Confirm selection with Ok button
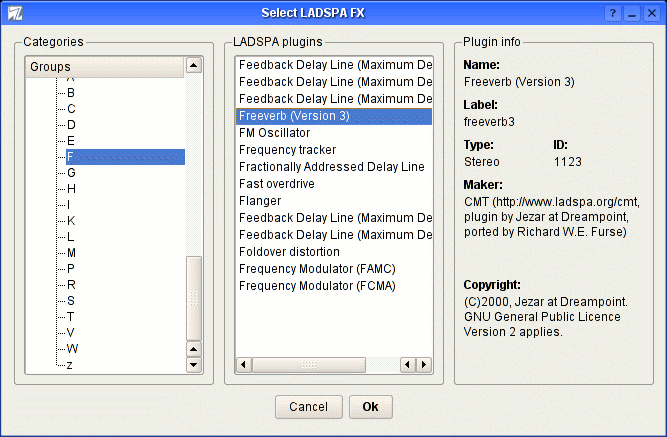667x437 pixels. click(370, 407)
